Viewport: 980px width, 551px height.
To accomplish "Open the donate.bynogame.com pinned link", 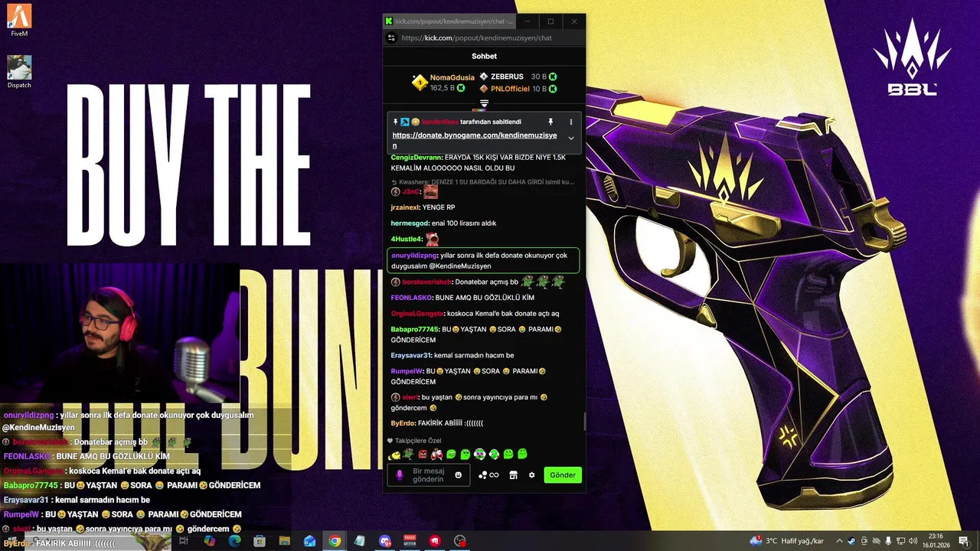I will (x=475, y=140).
